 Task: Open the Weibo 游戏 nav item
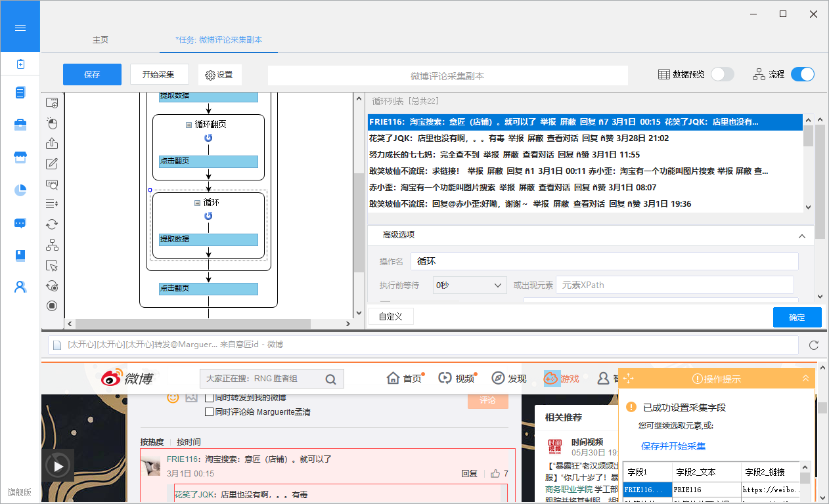point(562,379)
